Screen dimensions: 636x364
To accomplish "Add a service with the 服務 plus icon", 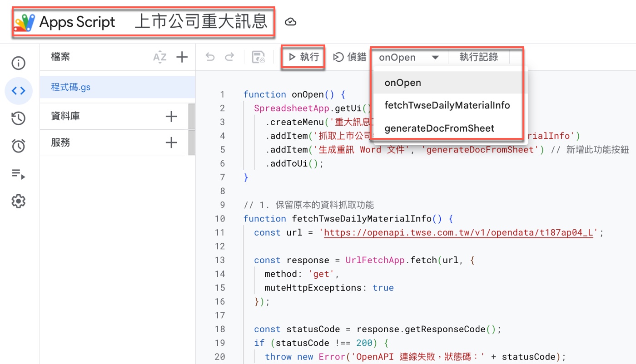I will pyautogui.click(x=171, y=143).
